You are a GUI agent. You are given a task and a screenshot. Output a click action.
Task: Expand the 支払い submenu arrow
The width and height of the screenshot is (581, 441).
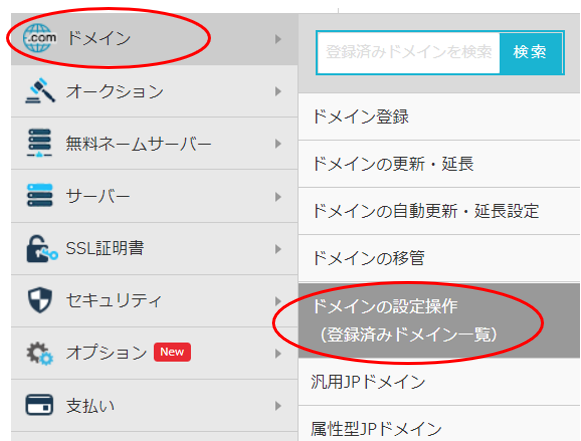coord(278,406)
